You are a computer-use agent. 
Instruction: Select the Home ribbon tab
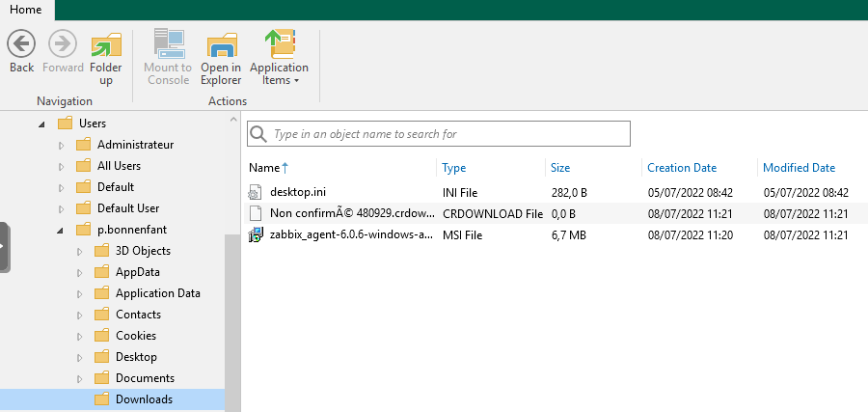click(x=25, y=10)
